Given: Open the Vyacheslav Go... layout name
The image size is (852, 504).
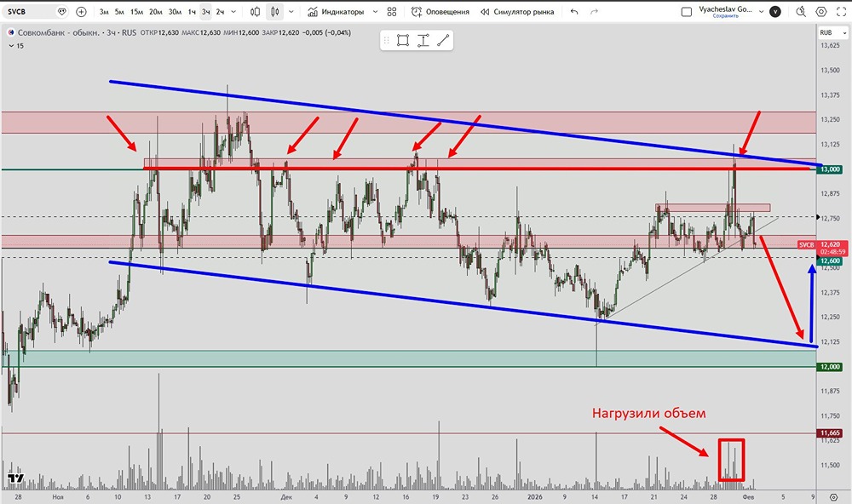Looking at the screenshot, I should [x=725, y=9].
